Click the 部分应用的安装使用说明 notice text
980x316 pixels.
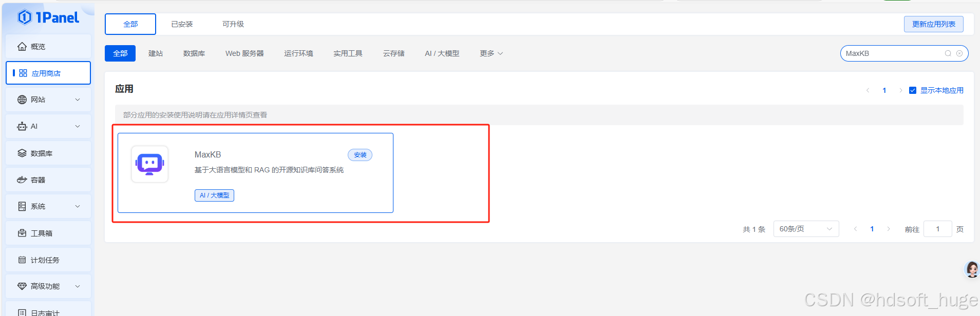pyautogui.click(x=195, y=115)
